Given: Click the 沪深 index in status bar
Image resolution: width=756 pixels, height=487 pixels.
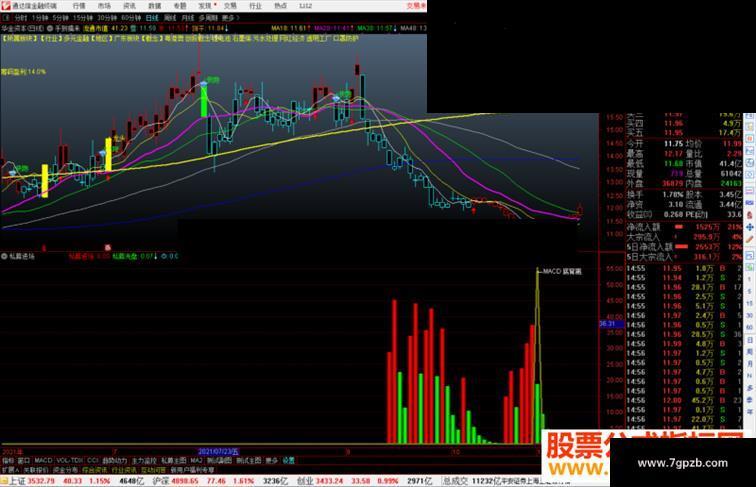Looking at the screenshot, I should click(160, 481).
